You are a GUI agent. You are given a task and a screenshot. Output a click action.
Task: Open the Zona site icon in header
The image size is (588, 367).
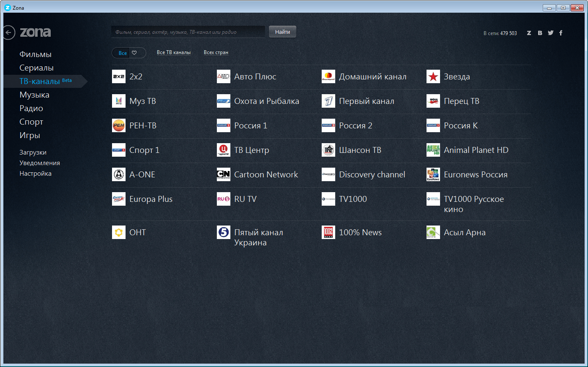[529, 33]
